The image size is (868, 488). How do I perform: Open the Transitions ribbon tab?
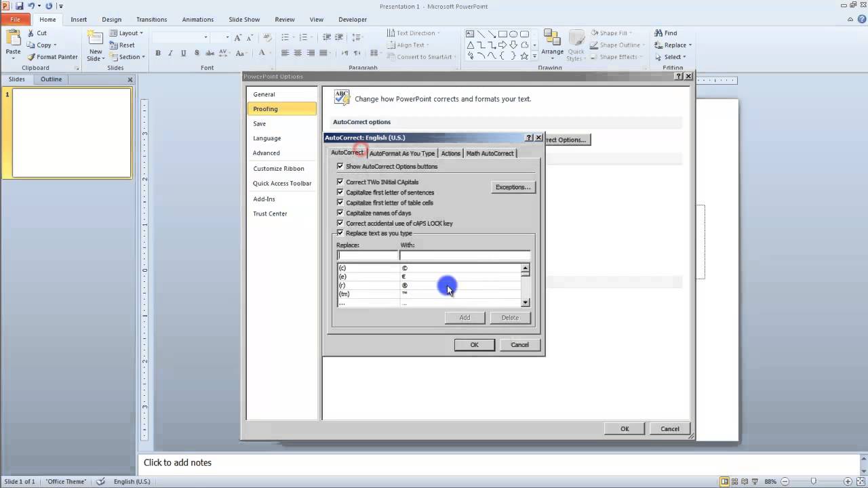point(152,20)
